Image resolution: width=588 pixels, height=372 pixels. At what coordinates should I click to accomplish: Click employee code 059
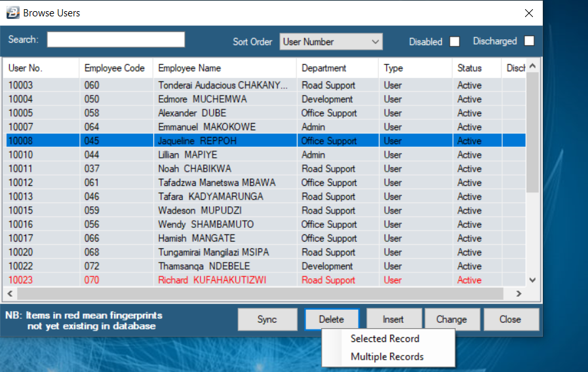[92, 210]
